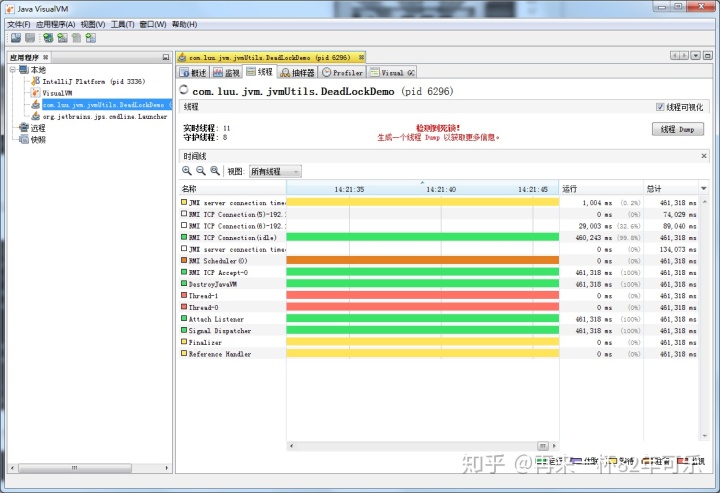
Task: Open the 应用程序(A) menu
Action: click(x=56, y=24)
